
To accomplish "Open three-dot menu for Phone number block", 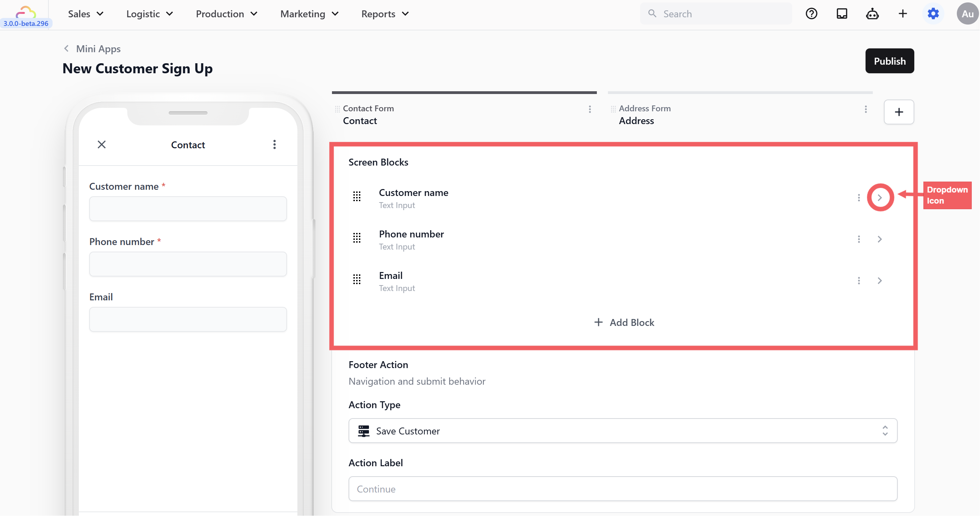I will (x=859, y=239).
